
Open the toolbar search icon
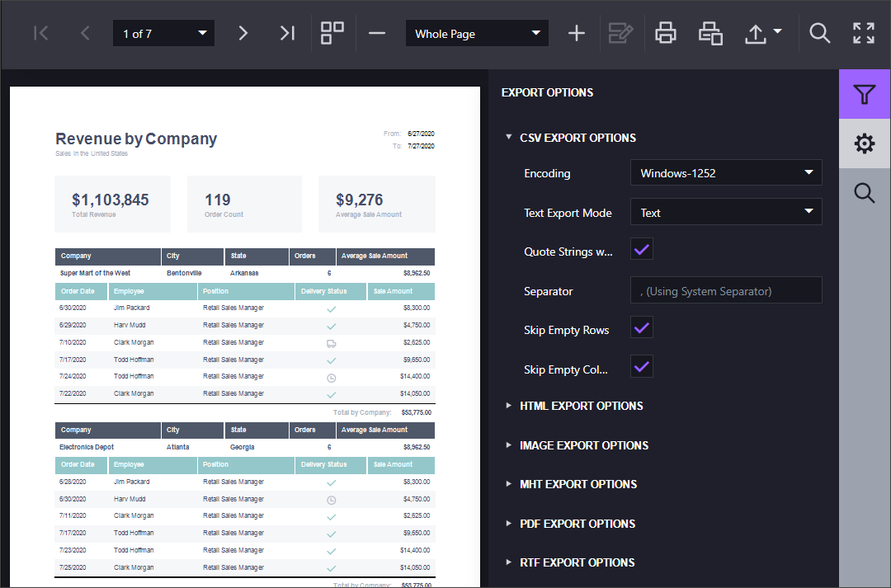click(819, 34)
